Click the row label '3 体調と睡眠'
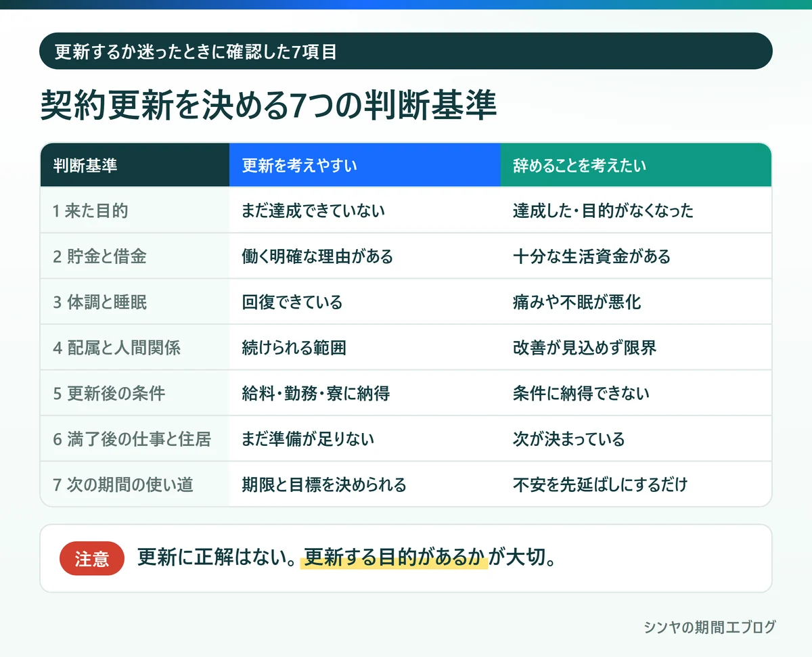Viewport: 812px width, 657px height. pos(135,302)
